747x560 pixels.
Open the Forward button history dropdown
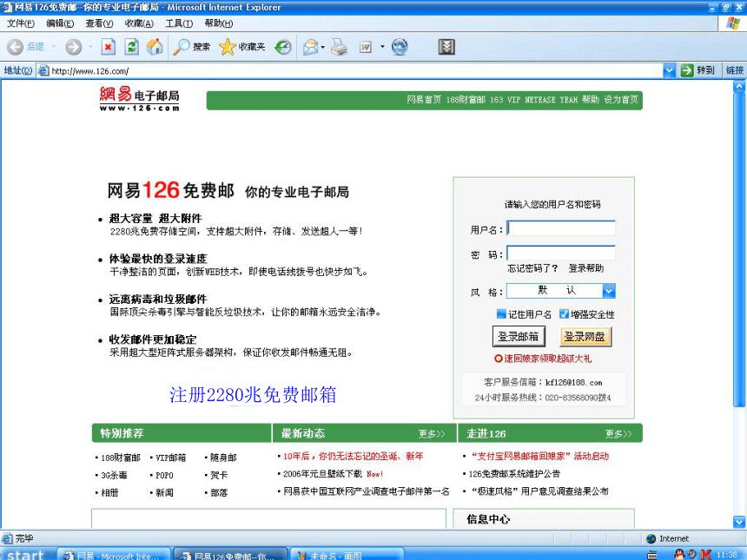point(90,47)
